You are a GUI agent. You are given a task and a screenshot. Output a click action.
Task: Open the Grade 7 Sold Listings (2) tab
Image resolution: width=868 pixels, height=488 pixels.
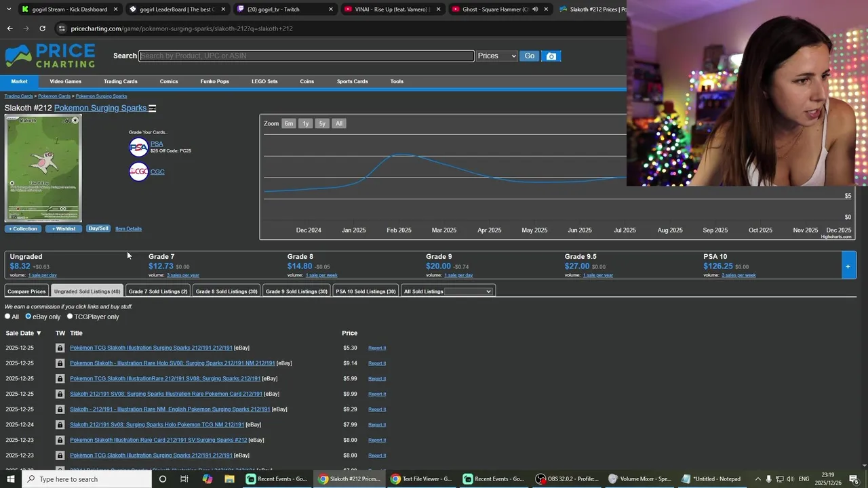pyautogui.click(x=158, y=291)
